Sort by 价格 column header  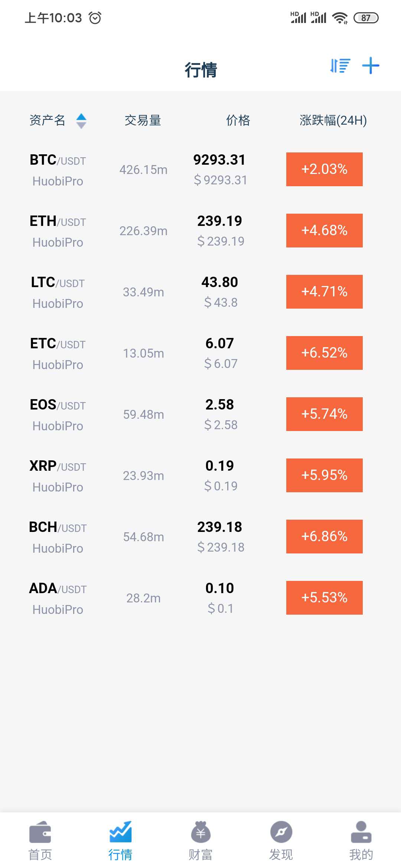click(x=238, y=121)
